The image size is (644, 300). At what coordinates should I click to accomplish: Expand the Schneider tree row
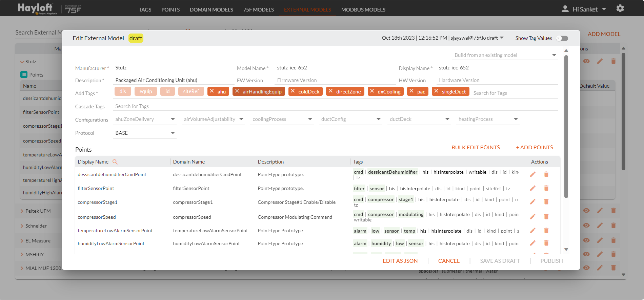[x=22, y=226]
